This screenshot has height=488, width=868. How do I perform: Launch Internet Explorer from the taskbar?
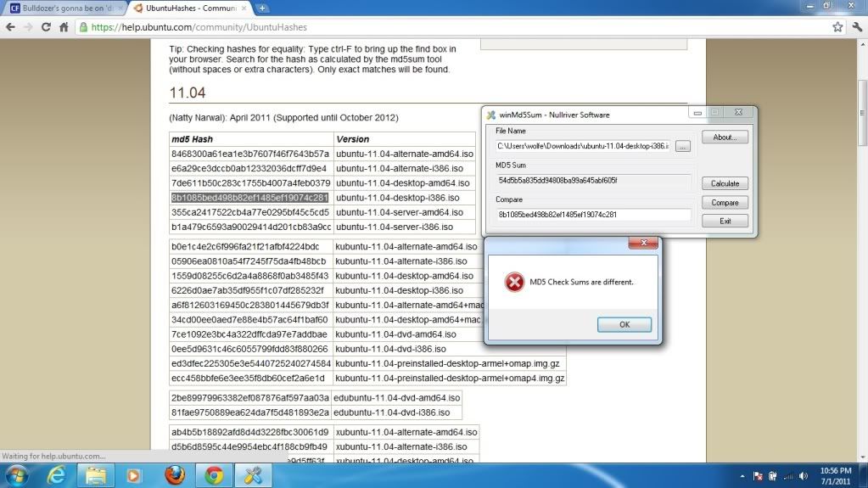pyautogui.click(x=56, y=476)
